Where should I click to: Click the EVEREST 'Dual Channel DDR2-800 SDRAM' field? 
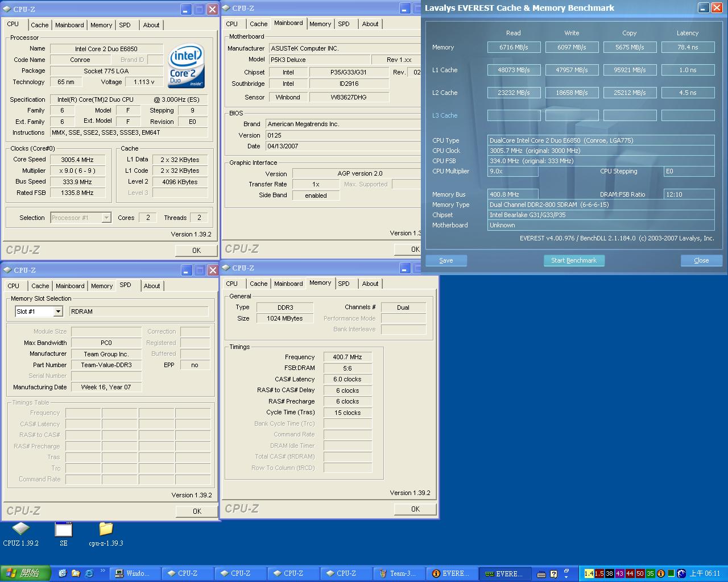601,205
